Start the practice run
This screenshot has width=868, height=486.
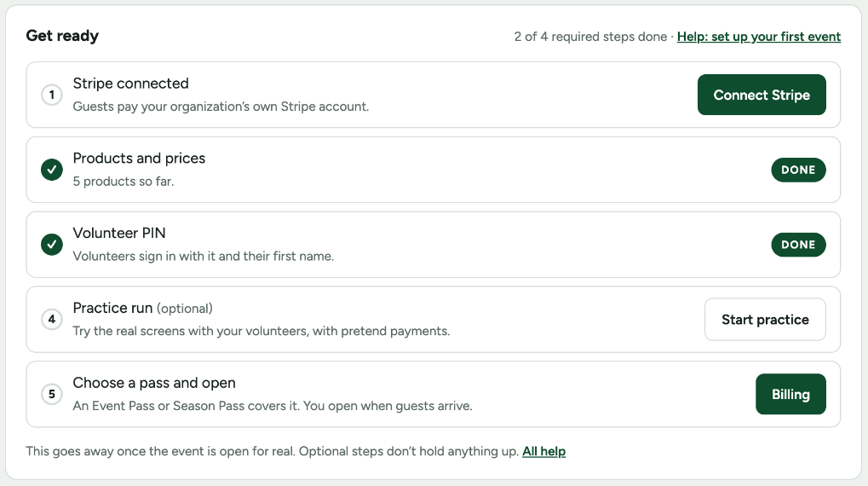(x=765, y=319)
